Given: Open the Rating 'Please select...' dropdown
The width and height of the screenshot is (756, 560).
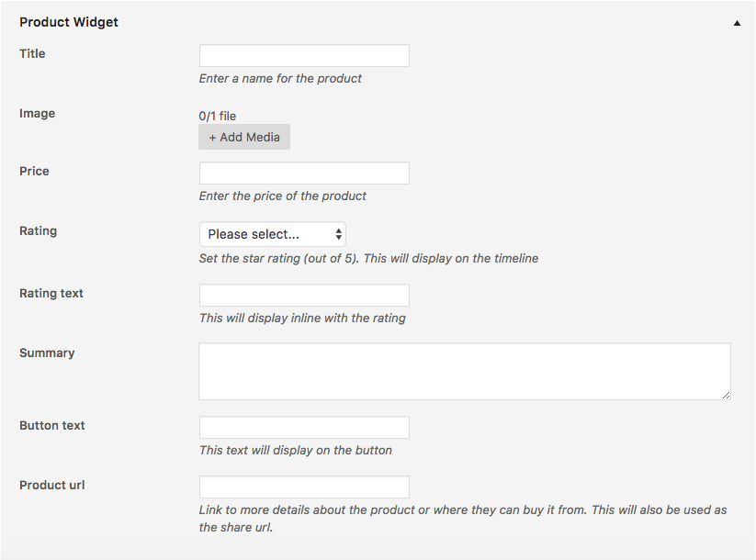Looking at the screenshot, I should (273, 234).
